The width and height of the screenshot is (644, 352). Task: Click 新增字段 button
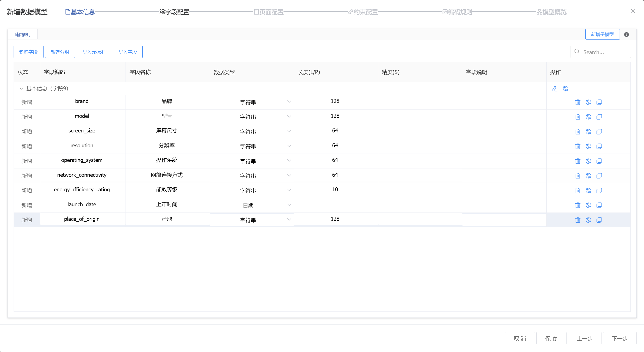[x=28, y=52]
